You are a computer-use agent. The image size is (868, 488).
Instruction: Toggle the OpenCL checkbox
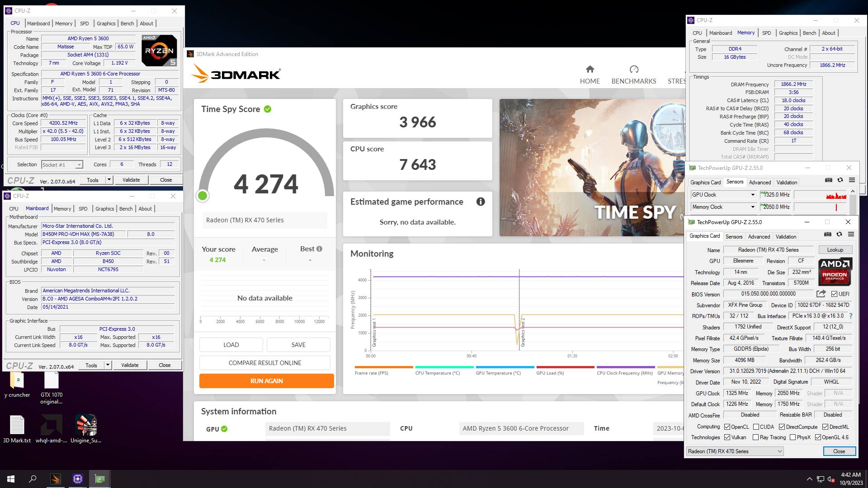click(727, 427)
